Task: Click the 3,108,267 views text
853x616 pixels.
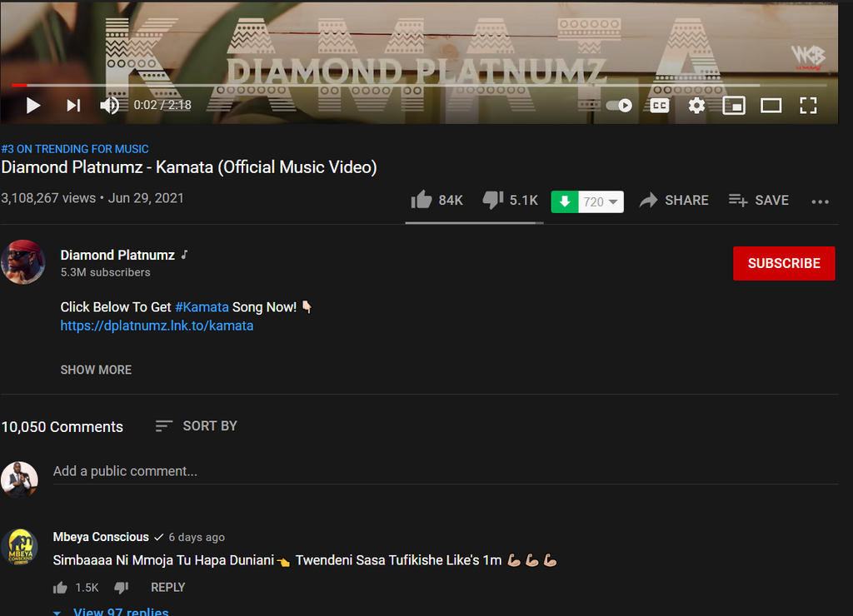Action: coord(48,198)
